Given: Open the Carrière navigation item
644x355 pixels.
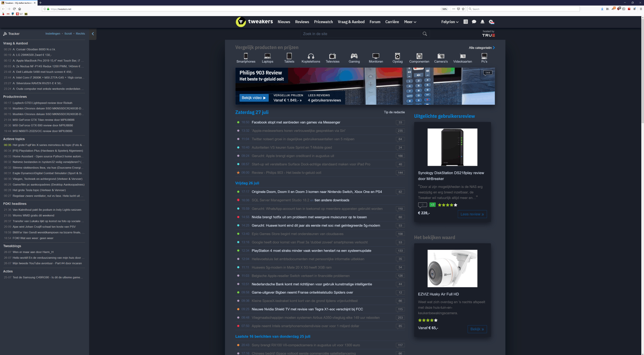Looking at the screenshot, I should [392, 22].
